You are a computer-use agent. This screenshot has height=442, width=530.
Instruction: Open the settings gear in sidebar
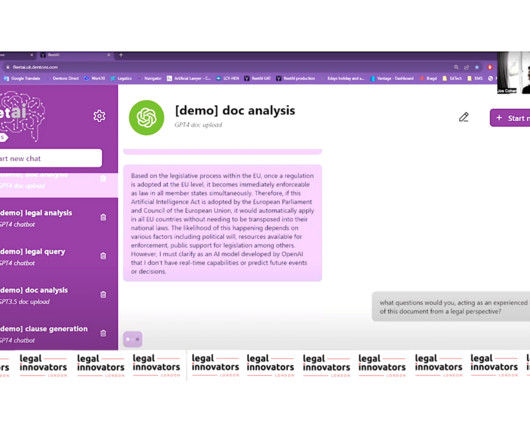(99, 116)
